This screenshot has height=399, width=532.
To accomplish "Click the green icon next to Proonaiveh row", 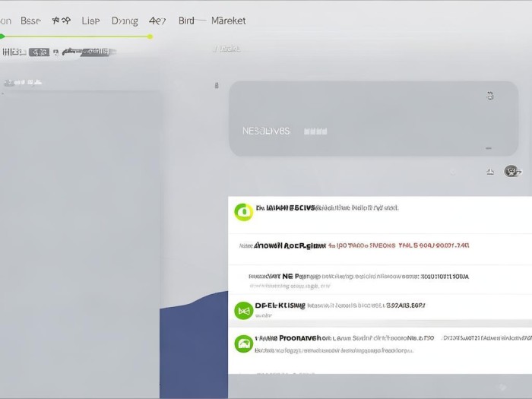I will [243, 344].
